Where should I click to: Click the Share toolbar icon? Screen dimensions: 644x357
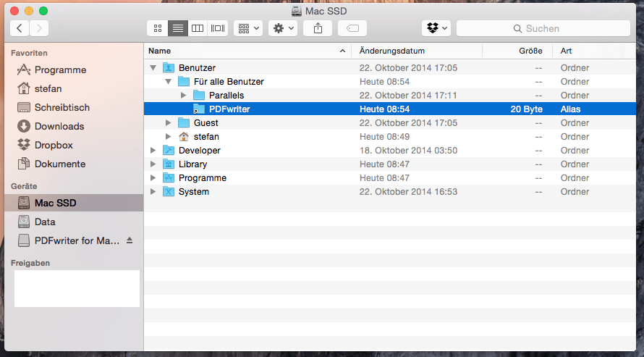[318, 28]
